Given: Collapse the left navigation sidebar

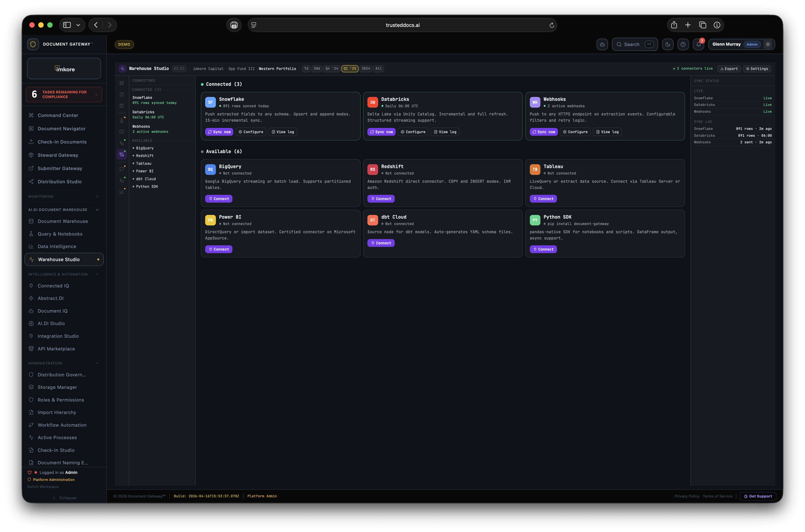Looking at the screenshot, I should tap(65, 498).
